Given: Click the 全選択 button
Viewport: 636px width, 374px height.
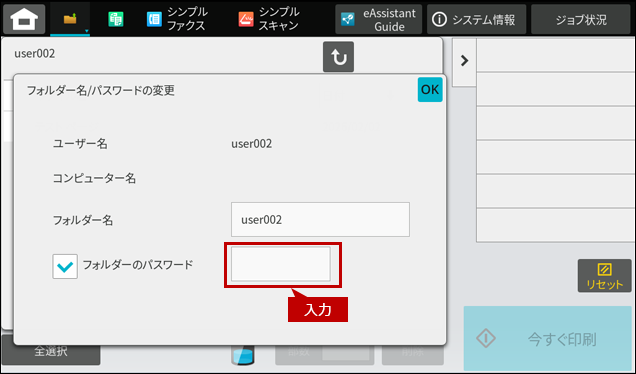Looking at the screenshot, I should (x=51, y=351).
